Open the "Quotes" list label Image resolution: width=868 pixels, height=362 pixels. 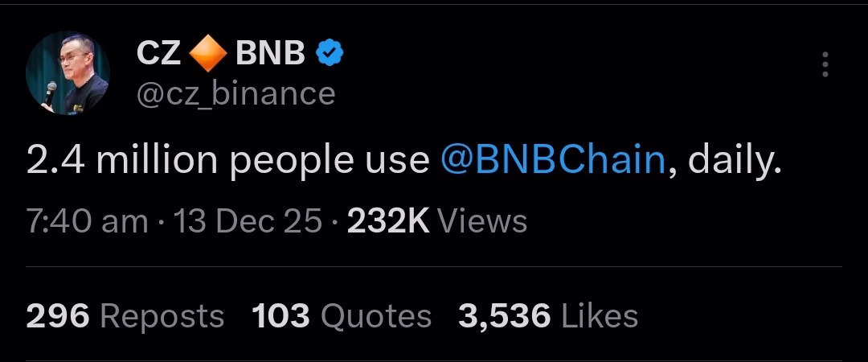376,316
